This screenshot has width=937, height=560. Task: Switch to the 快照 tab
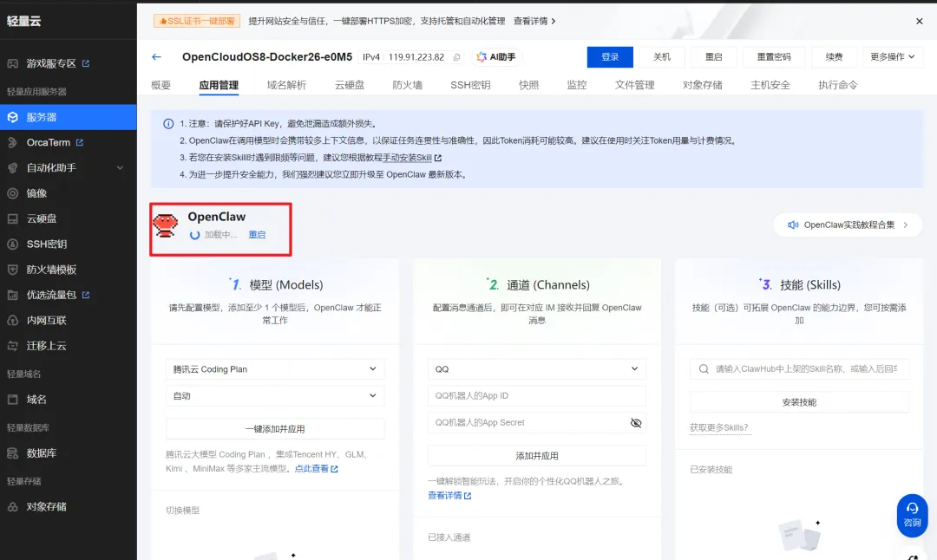tap(529, 85)
